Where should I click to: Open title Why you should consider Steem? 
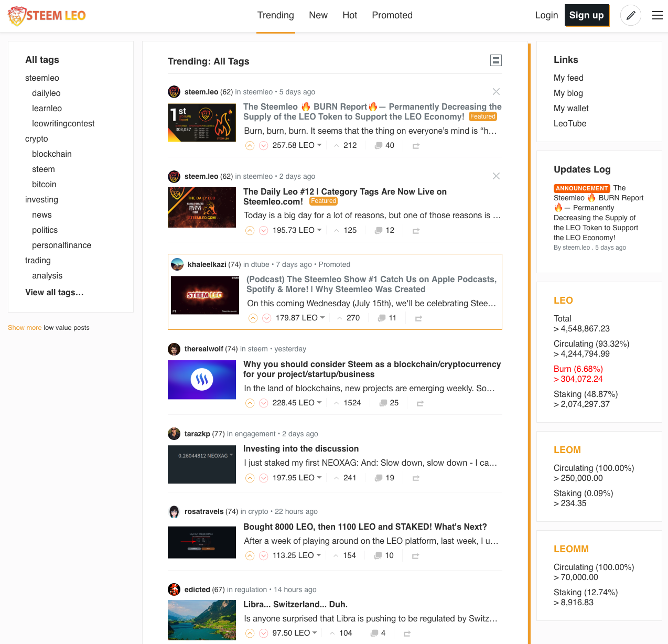point(372,369)
